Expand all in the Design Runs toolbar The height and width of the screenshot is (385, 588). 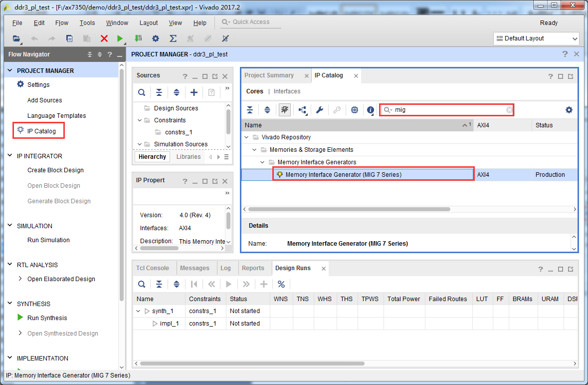[176, 284]
